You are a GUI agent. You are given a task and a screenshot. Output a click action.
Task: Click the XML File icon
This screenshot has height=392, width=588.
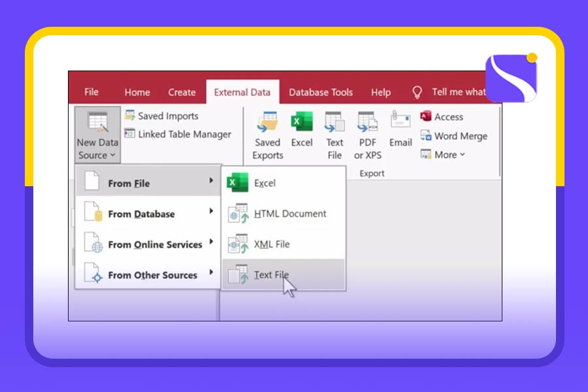[238, 244]
